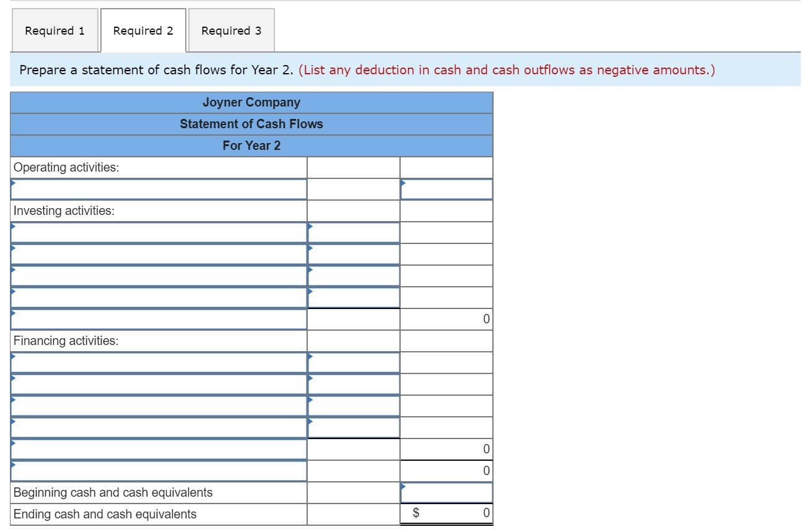Open the operating activities line item dropdown
Screen dimensions: 810x532
tap(158, 189)
